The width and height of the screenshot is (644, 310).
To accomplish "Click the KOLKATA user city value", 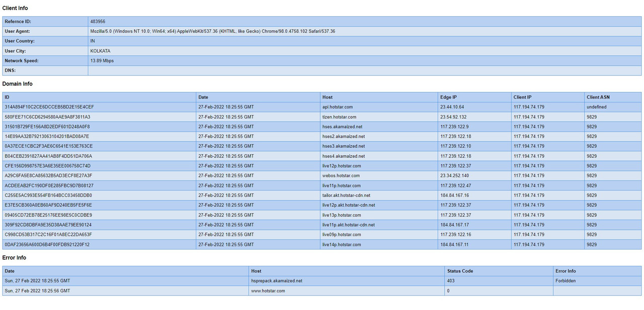I will [100, 51].
